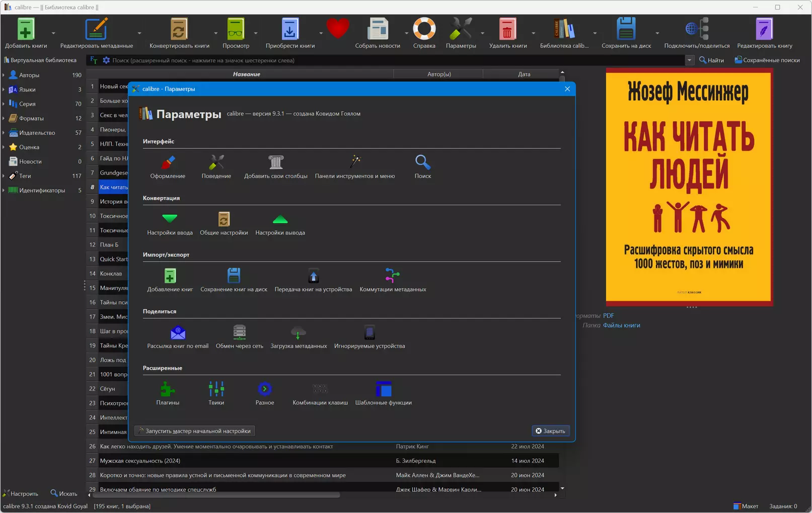This screenshot has height=513, width=812.
Task: Open dropdown arrow next to Добавить книги
Action: coord(53,34)
